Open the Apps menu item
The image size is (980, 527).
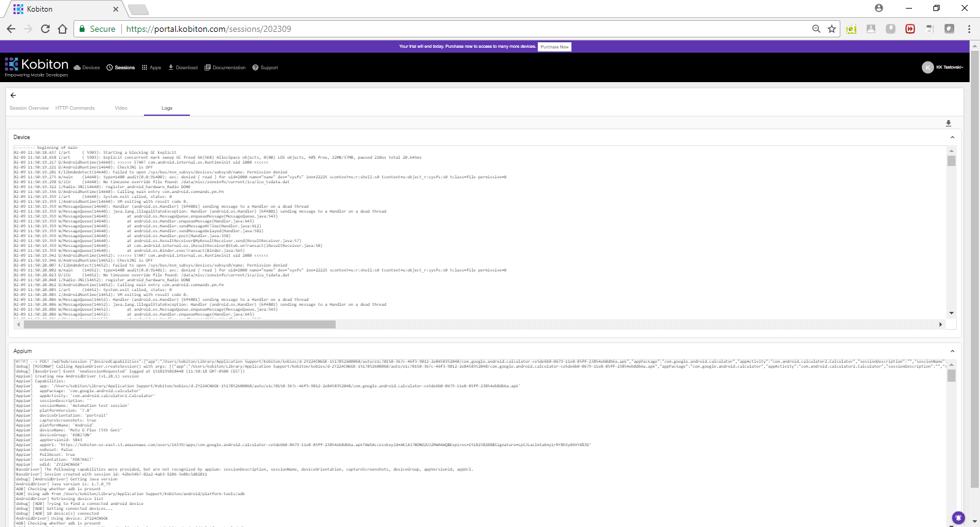(x=151, y=67)
